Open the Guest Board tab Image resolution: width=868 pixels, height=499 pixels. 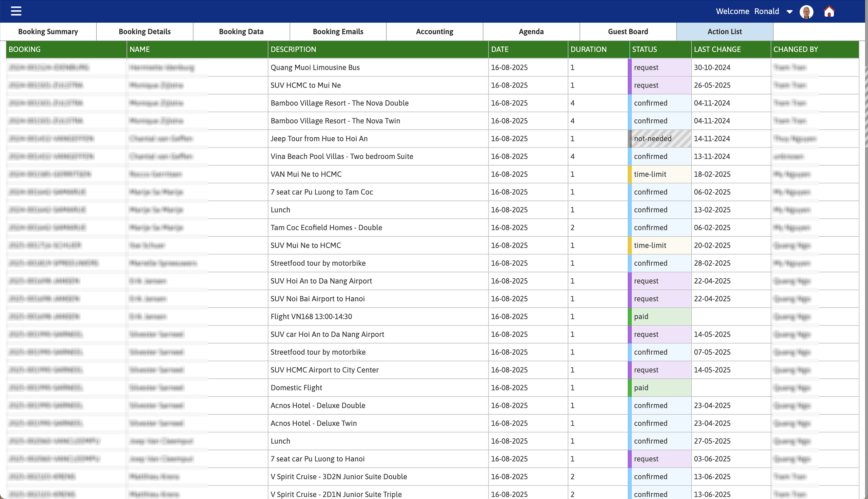pos(628,31)
